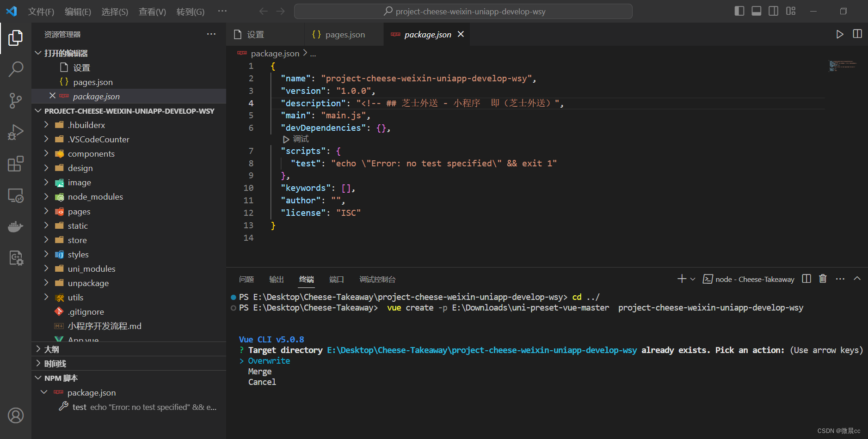Click the editor minimap preview
The height and width of the screenshot is (439, 868).
click(843, 66)
